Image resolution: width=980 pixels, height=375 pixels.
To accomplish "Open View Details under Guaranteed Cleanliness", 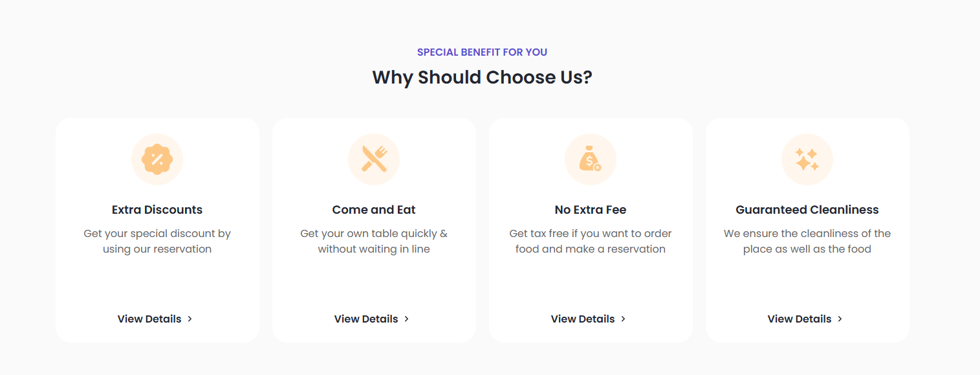I will 805,319.
